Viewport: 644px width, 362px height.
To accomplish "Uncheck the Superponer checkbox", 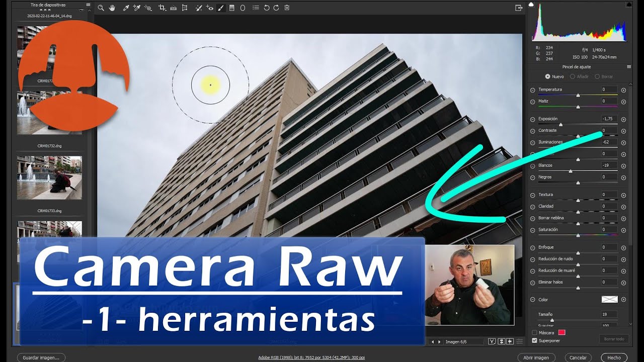I will (534, 340).
